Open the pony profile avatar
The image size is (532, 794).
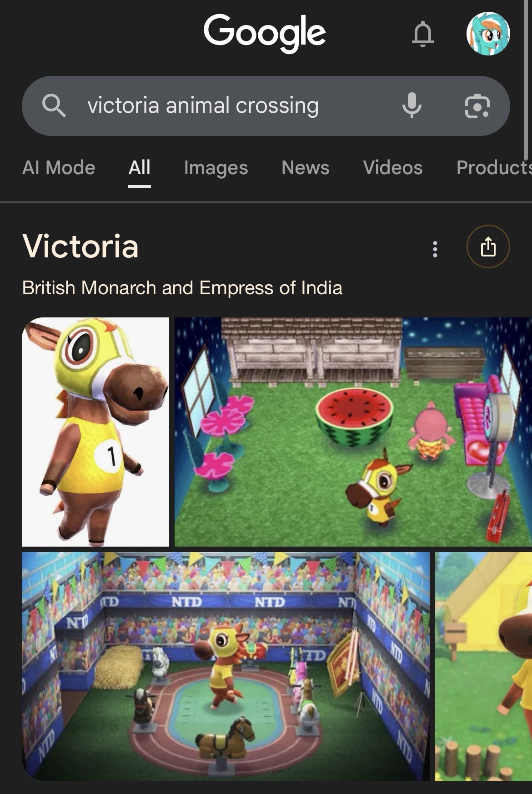click(488, 34)
